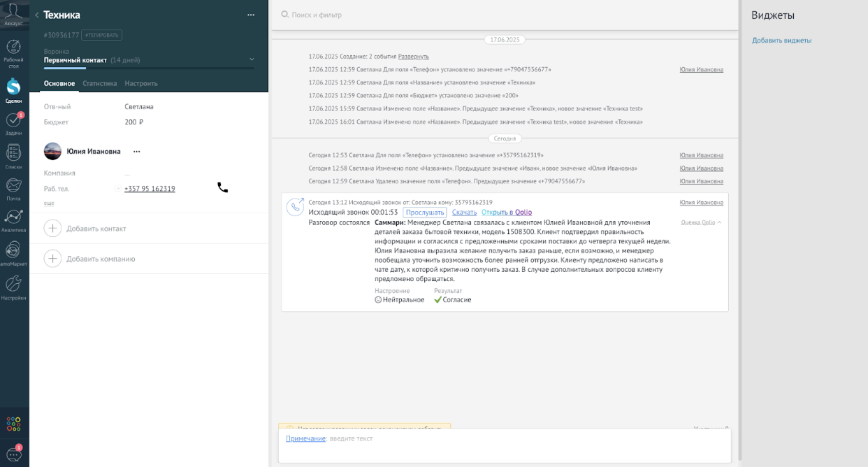Expand the Воронка stage dropdown

click(252, 60)
